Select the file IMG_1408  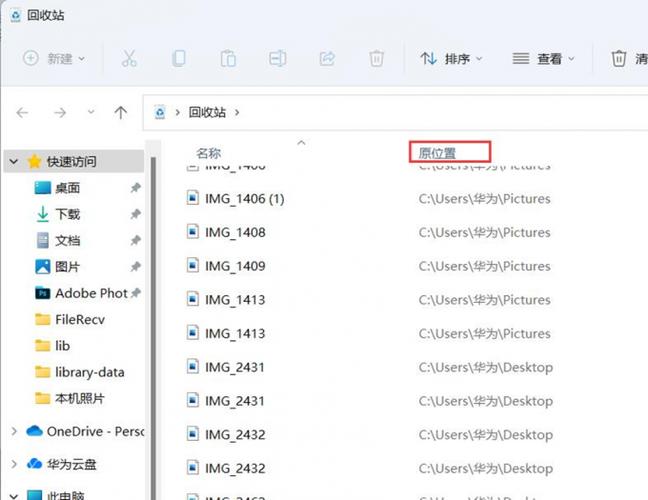pos(235,232)
